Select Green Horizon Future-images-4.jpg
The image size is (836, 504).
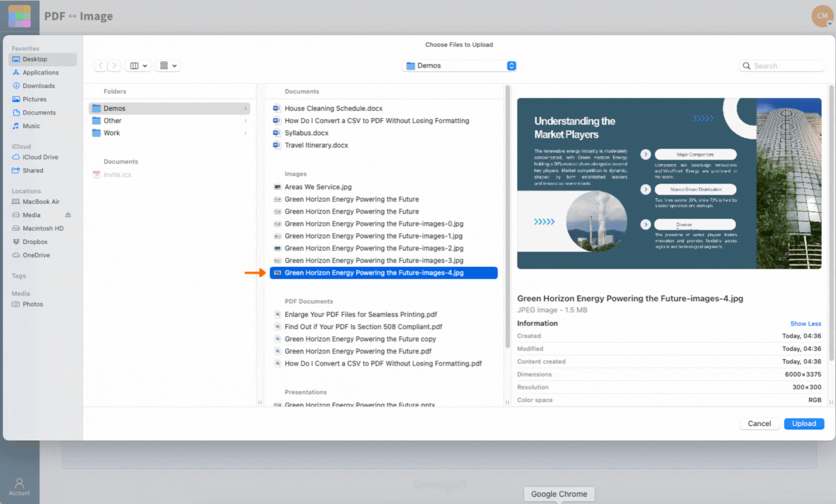pos(383,273)
